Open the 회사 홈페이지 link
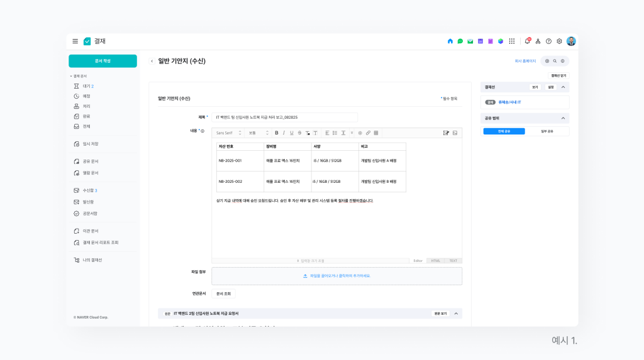The image size is (644, 360). [525, 61]
